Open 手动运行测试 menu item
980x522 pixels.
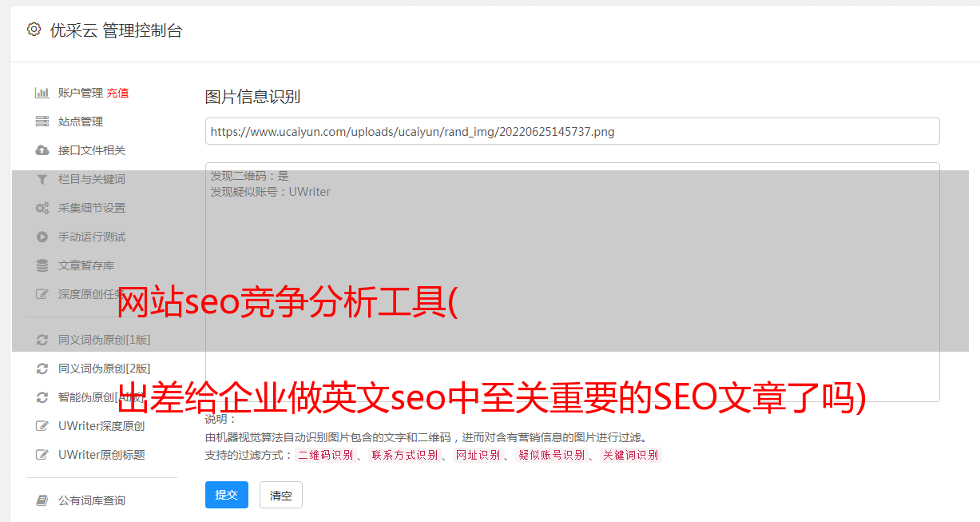92,237
